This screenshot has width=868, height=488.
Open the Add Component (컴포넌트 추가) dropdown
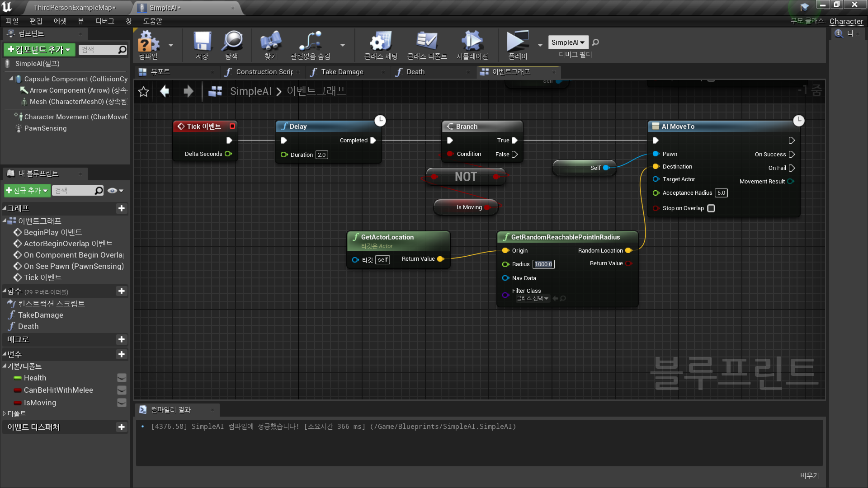(x=39, y=50)
